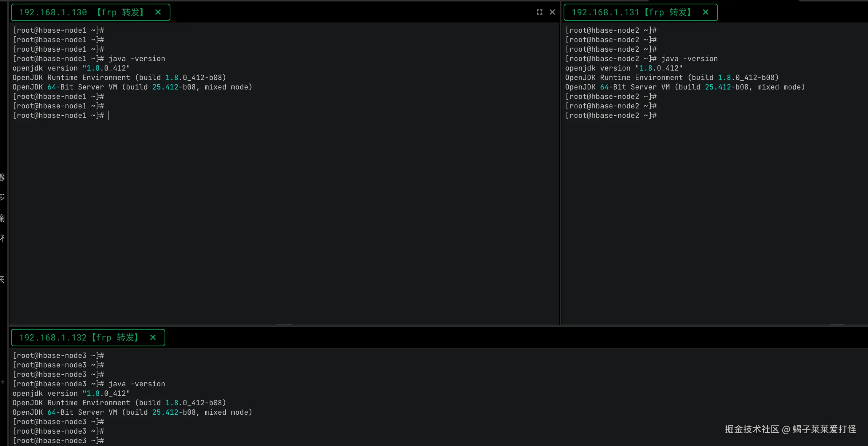Grab the splitter handle below node2 pane
This screenshot has height=446, width=868.
coord(837,324)
